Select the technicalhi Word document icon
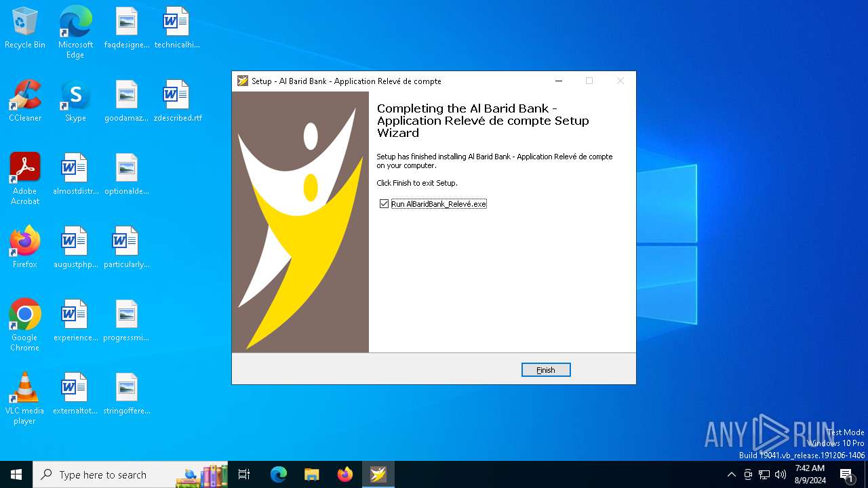This screenshot has width=868, height=488. (177, 28)
